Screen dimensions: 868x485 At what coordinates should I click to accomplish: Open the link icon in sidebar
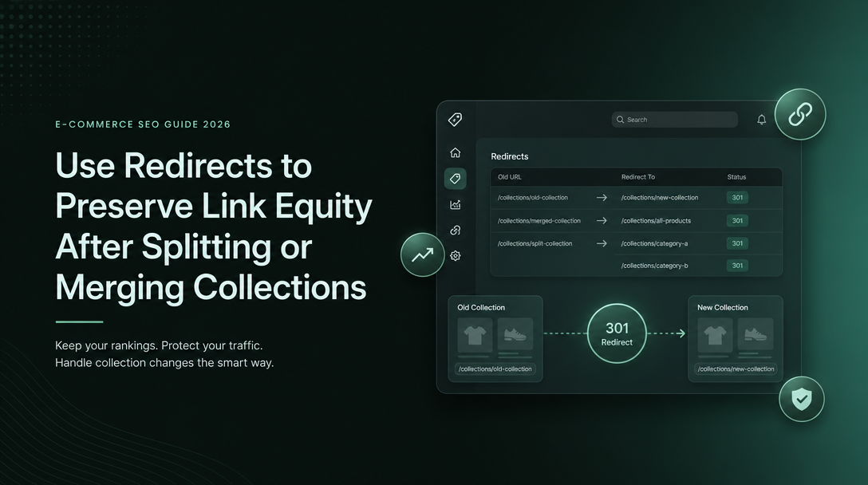(455, 231)
